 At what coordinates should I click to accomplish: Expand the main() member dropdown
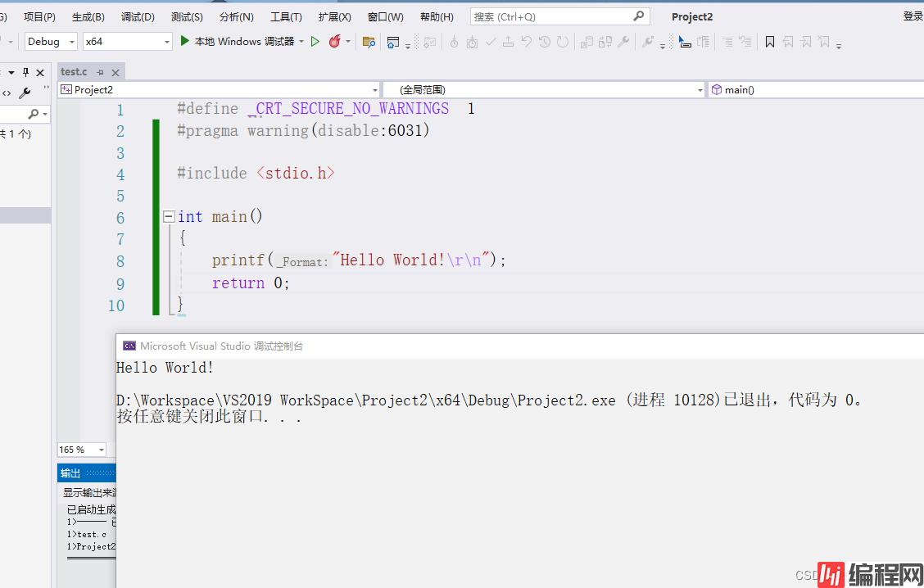pos(815,90)
